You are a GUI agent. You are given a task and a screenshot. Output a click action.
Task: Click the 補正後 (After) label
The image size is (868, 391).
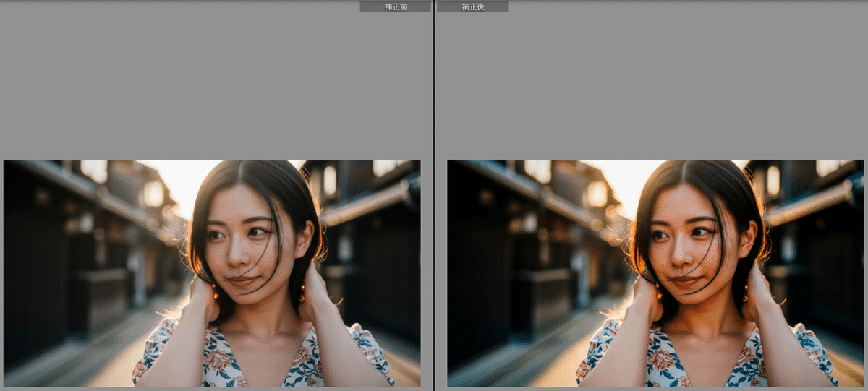(x=472, y=7)
